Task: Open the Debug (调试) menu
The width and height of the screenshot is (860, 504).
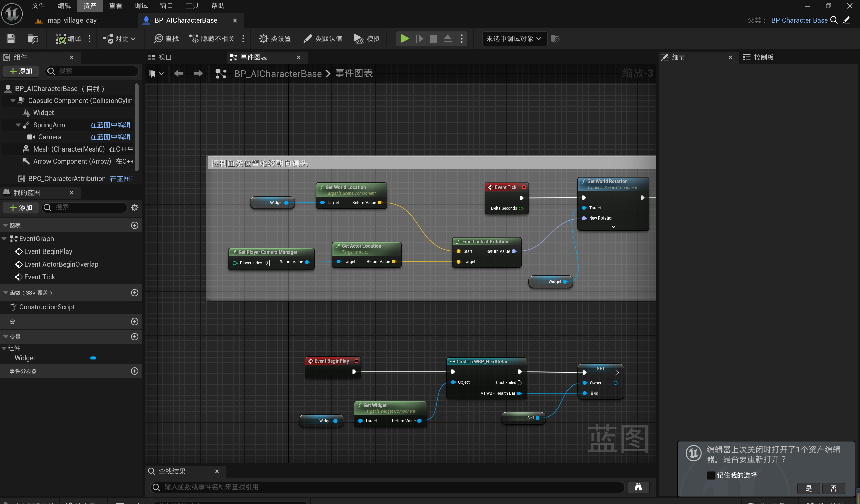Action: tap(141, 6)
